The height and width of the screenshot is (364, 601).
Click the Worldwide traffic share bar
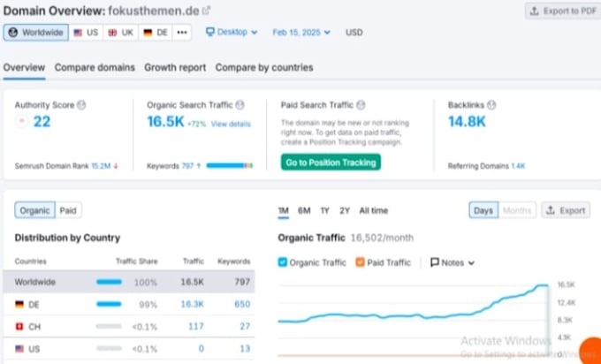pos(109,282)
